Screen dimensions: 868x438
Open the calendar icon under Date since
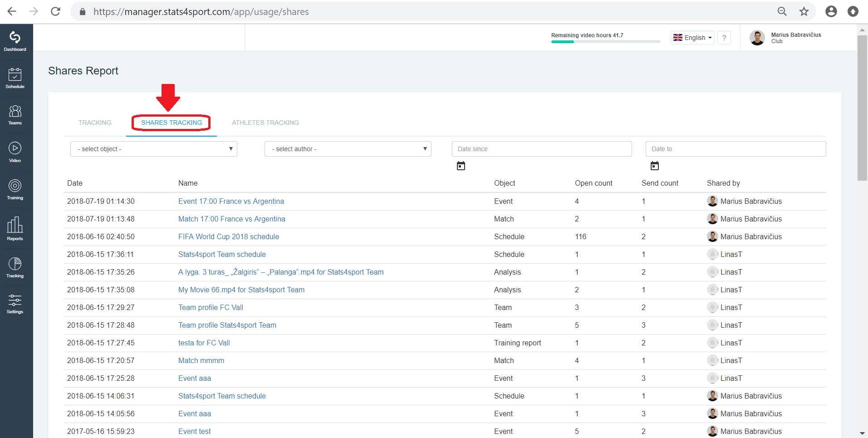pos(461,166)
